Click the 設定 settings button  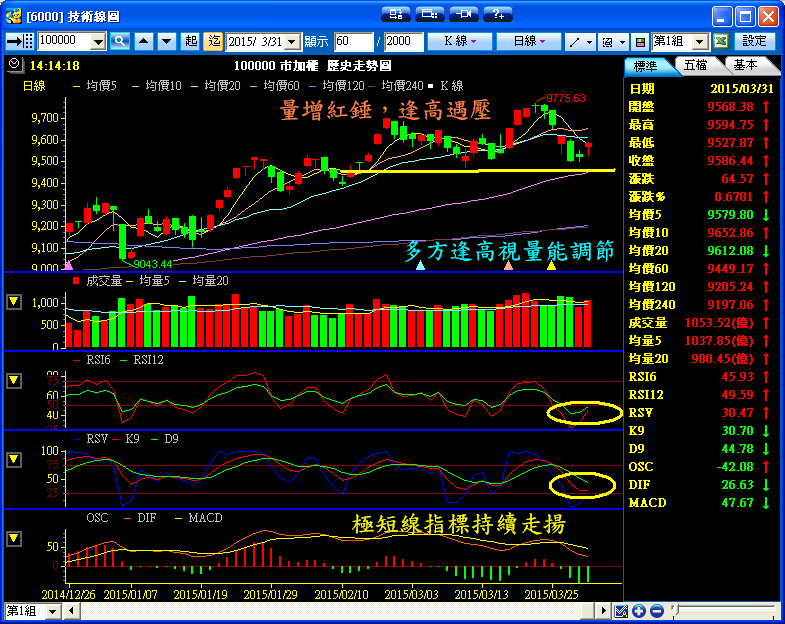tap(755, 41)
